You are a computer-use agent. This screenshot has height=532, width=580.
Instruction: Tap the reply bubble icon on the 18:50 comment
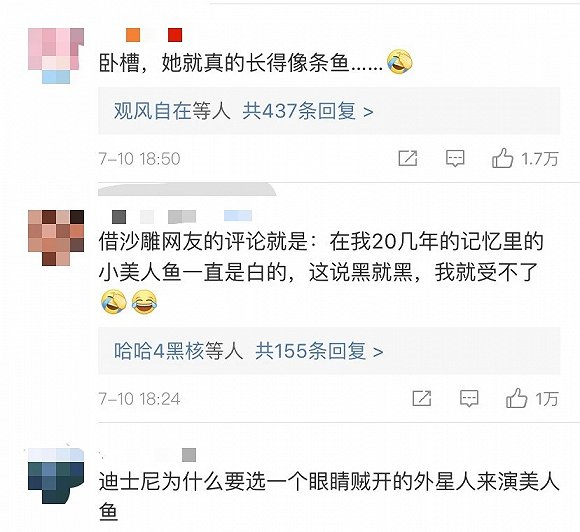click(x=455, y=159)
